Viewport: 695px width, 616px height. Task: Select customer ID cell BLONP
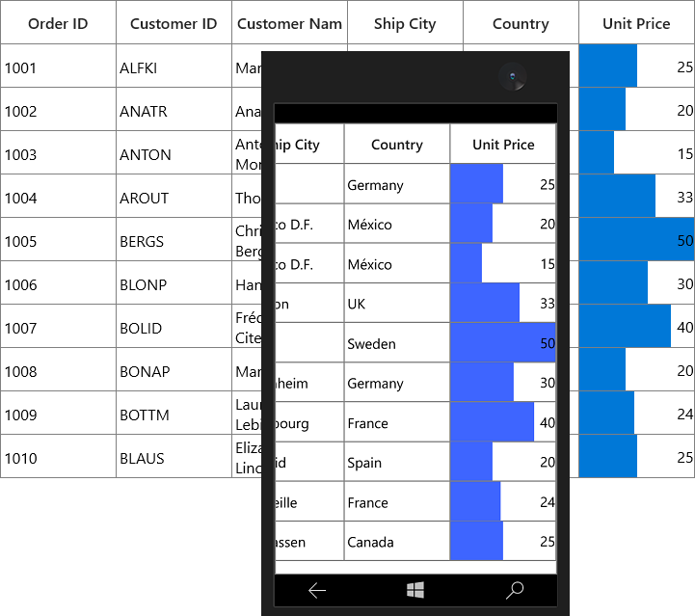tap(174, 283)
